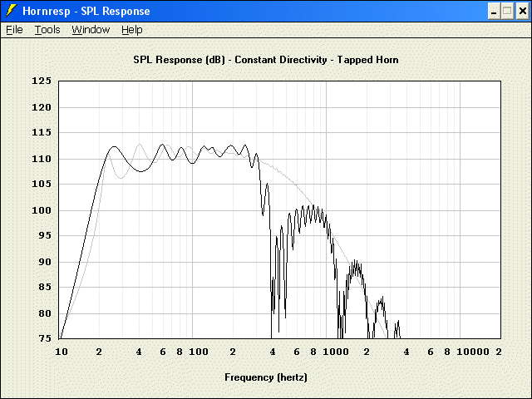
Task: Click the 75 dB y-axis label
Action: coord(44,338)
